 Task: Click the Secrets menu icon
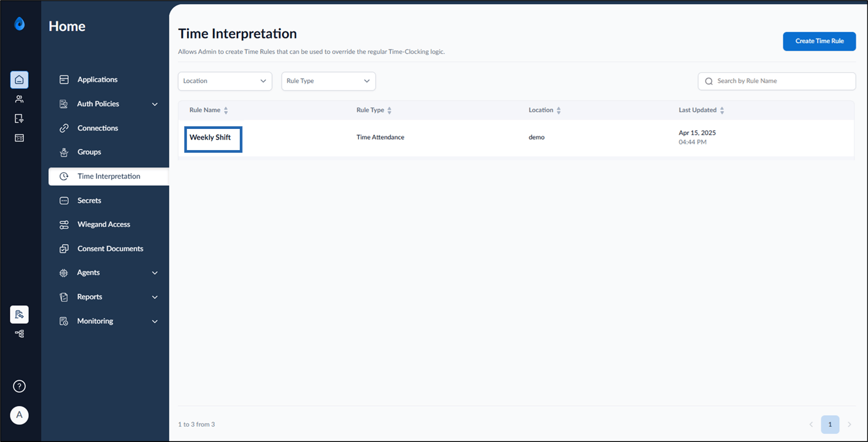[x=64, y=200]
